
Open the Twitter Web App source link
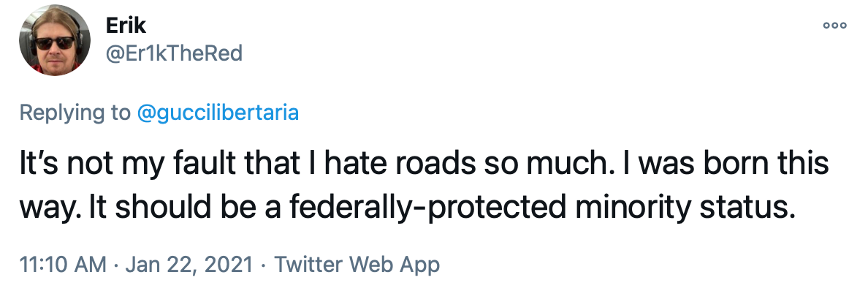[x=357, y=265]
